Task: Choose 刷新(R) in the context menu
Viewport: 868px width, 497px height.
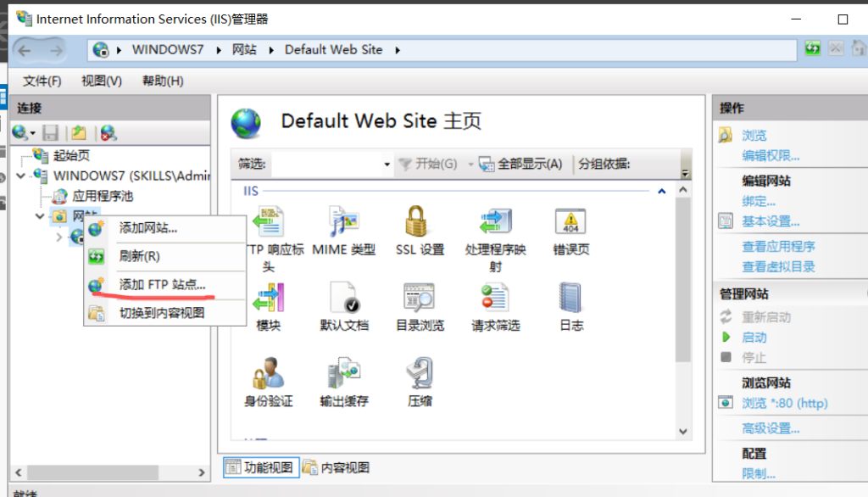Action: point(140,256)
